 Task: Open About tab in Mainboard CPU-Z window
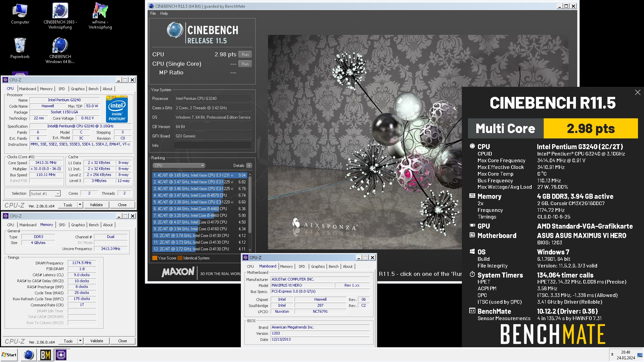pyautogui.click(x=348, y=266)
